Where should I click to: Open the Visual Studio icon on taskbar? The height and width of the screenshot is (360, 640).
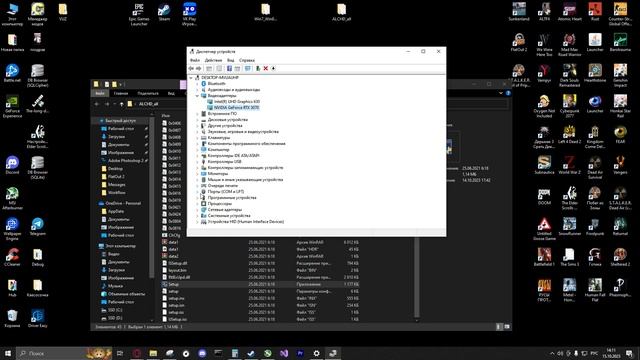[284, 353]
